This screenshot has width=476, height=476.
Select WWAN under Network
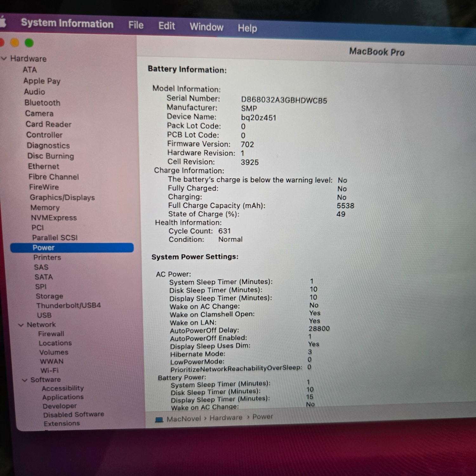click(52, 362)
